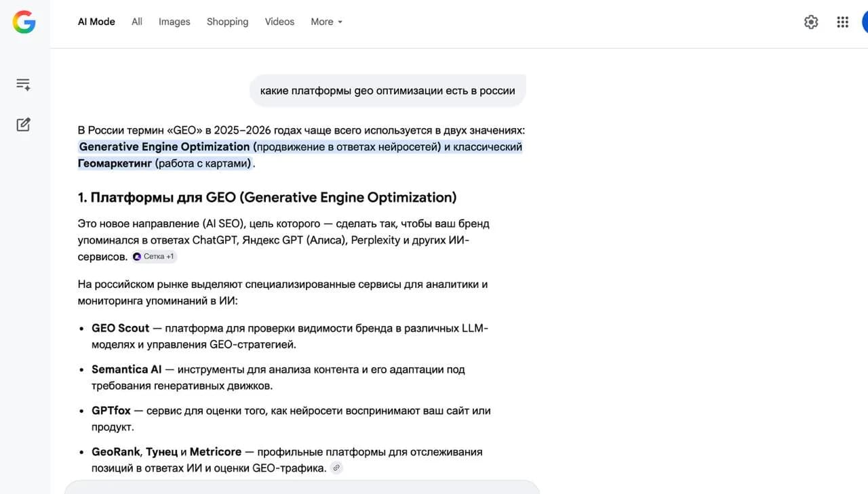Screen dimensions: 868x494
Task: Click the query bubble about geo оптимизации
Action: click(x=387, y=90)
